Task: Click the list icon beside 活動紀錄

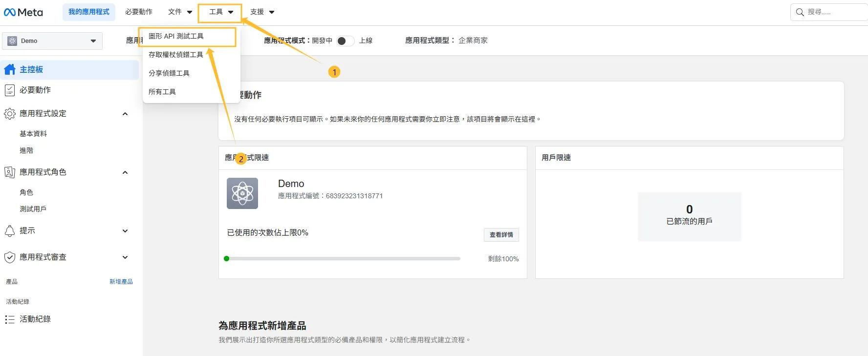Action: click(10, 319)
